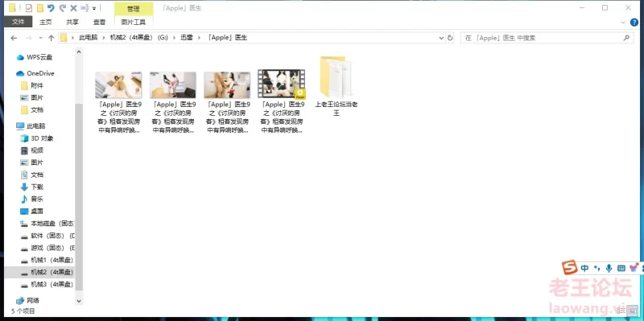Open the soft keyboard icon in IME bar

(x=621, y=268)
